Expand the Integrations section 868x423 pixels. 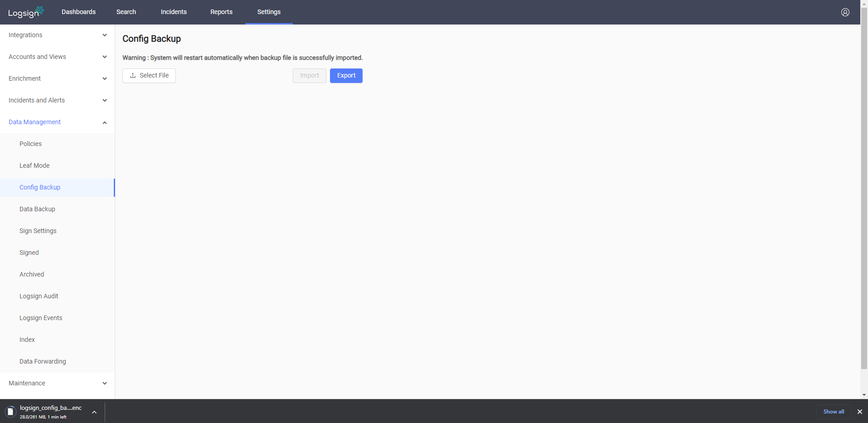[x=57, y=35]
